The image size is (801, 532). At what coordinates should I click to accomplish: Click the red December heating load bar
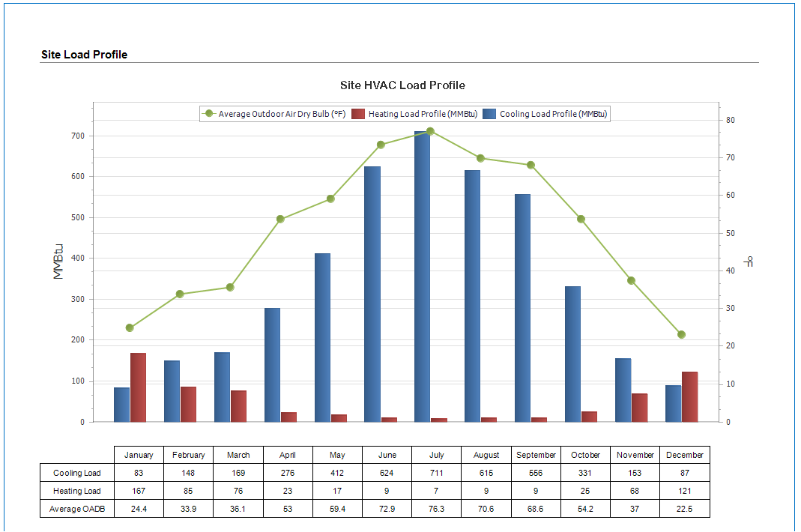689,397
